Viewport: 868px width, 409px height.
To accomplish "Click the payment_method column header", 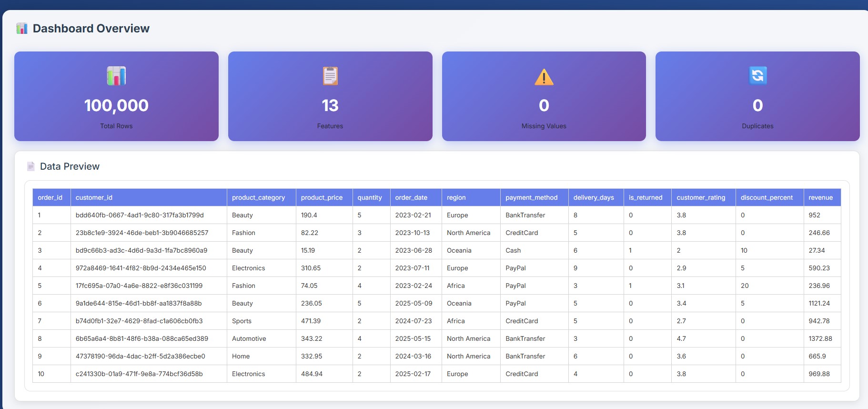I will (x=531, y=197).
